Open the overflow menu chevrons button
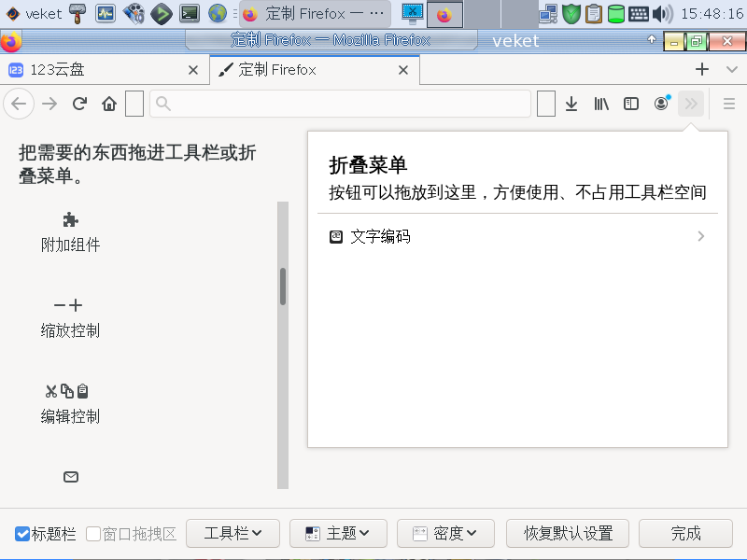 [691, 104]
